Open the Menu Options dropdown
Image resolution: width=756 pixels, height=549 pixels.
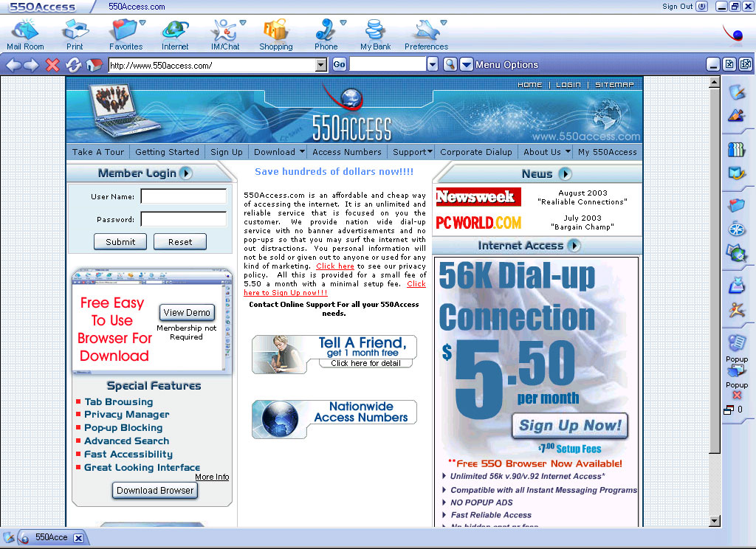pyautogui.click(x=467, y=64)
